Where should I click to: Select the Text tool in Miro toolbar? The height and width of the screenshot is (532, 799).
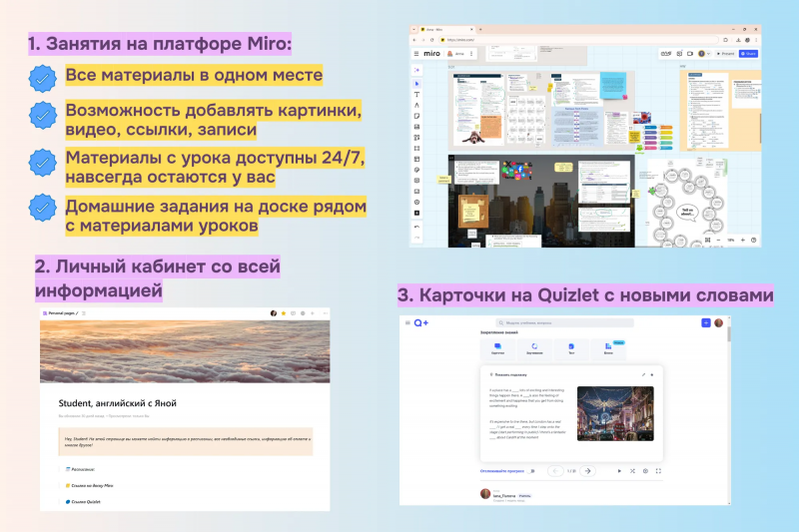tap(416, 94)
